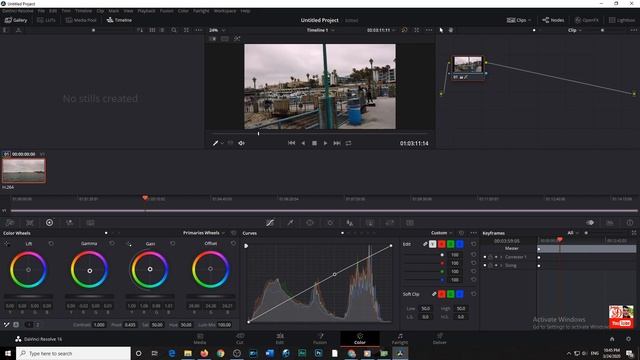Switch to the Fairlight page tab

point(400,338)
